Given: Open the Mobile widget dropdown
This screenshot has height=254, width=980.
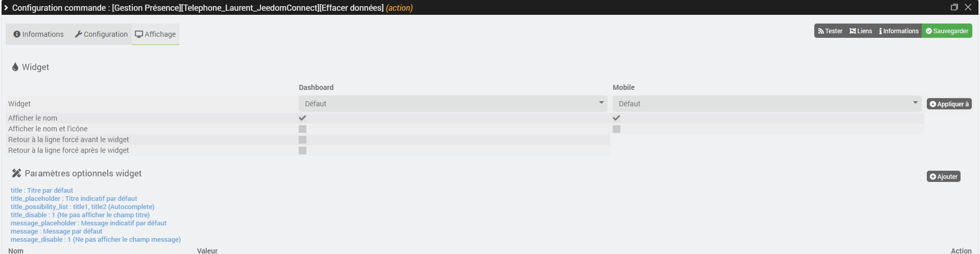Looking at the screenshot, I should pyautogui.click(x=767, y=104).
